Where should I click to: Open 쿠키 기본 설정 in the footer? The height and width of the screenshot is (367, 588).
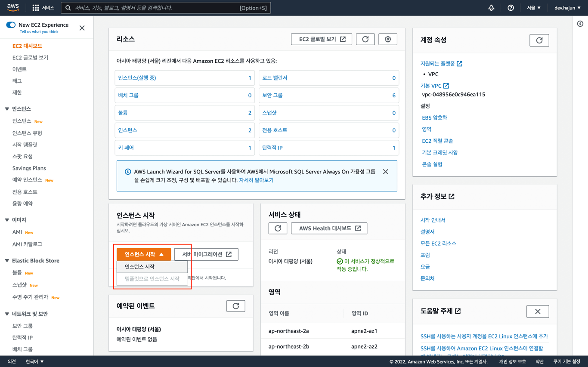tap(567, 361)
